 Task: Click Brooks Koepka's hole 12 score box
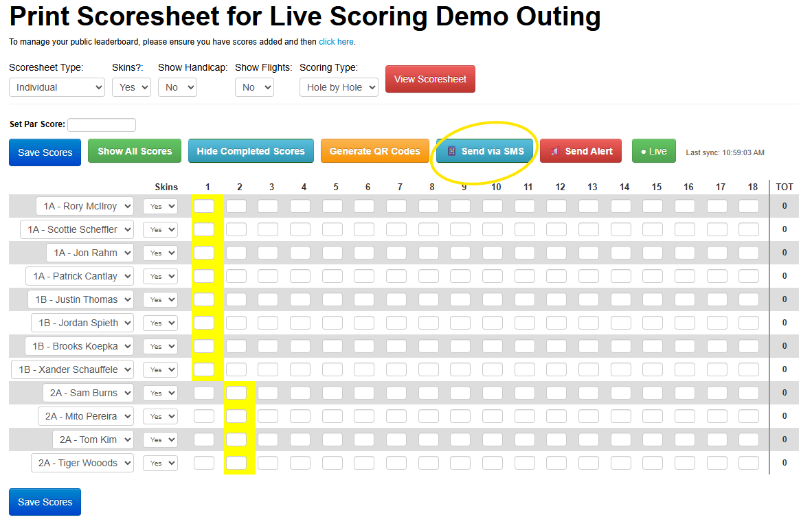point(556,346)
